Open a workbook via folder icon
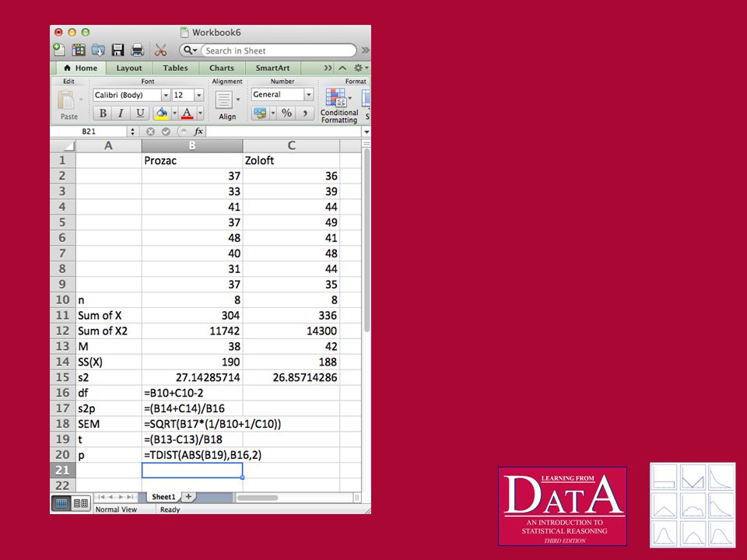The image size is (747, 560). 99,50
